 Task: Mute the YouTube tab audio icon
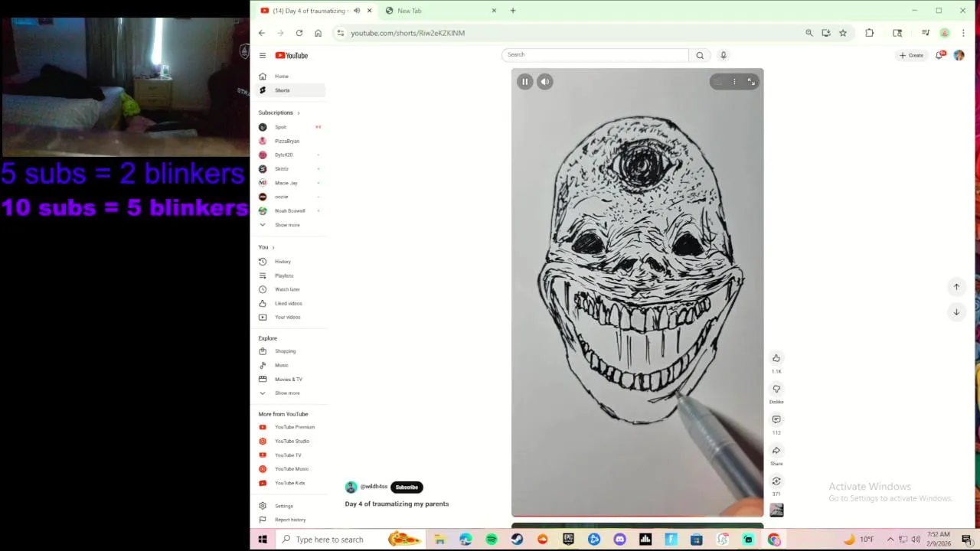(x=357, y=11)
